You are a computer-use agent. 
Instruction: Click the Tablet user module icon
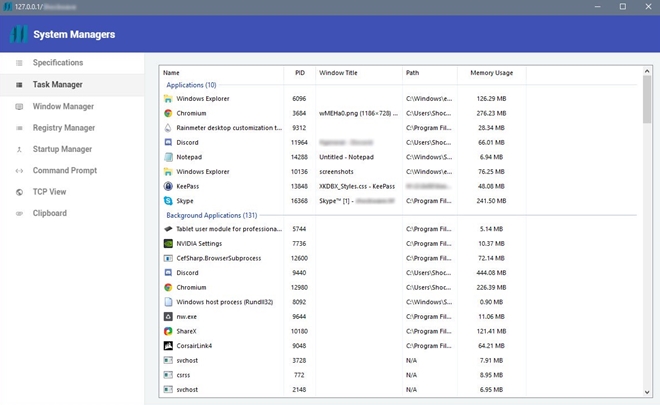coord(168,229)
